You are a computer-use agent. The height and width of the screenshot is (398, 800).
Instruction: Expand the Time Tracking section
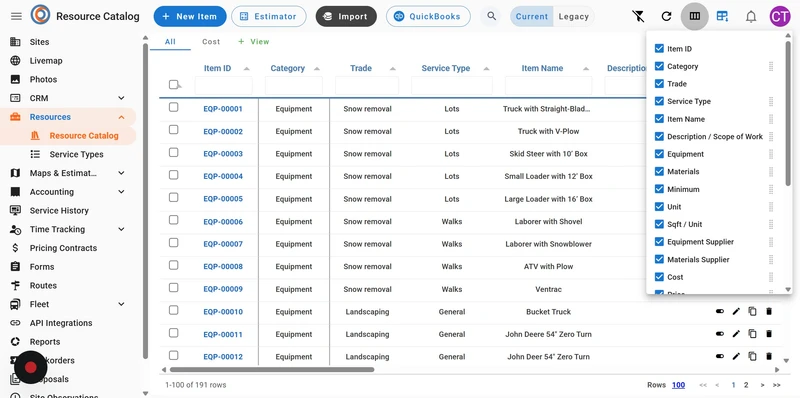coord(121,229)
